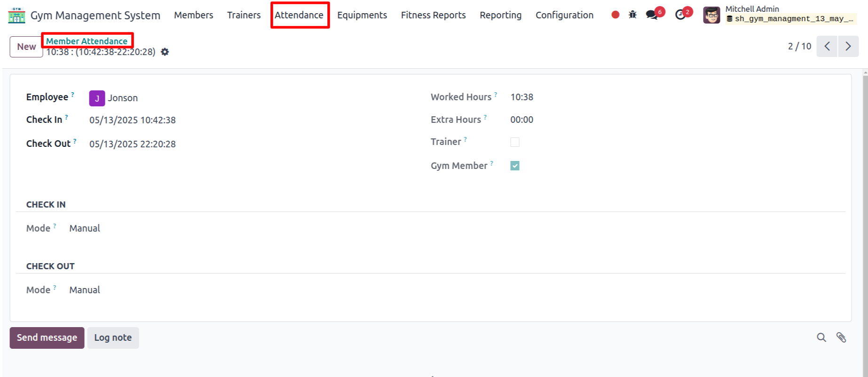The image size is (868, 377).
Task: Click the Extra Hours value 00:00
Action: pyautogui.click(x=522, y=120)
